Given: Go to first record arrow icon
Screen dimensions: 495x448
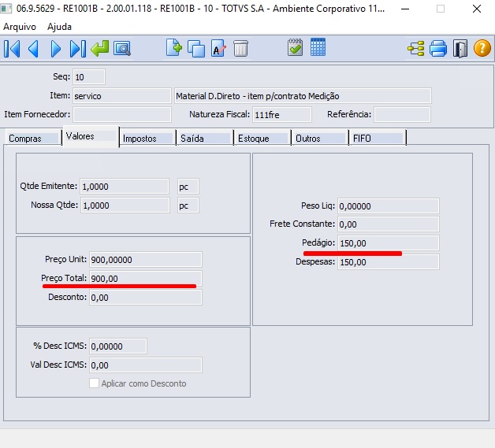Looking at the screenshot, I should (x=12, y=49).
